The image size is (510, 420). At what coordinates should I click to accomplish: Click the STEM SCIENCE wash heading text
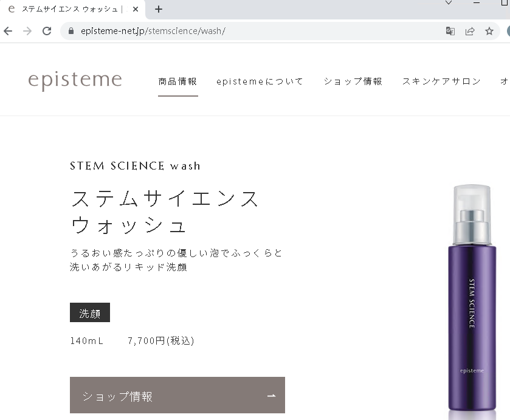pyautogui.click(x=135, y=166)
